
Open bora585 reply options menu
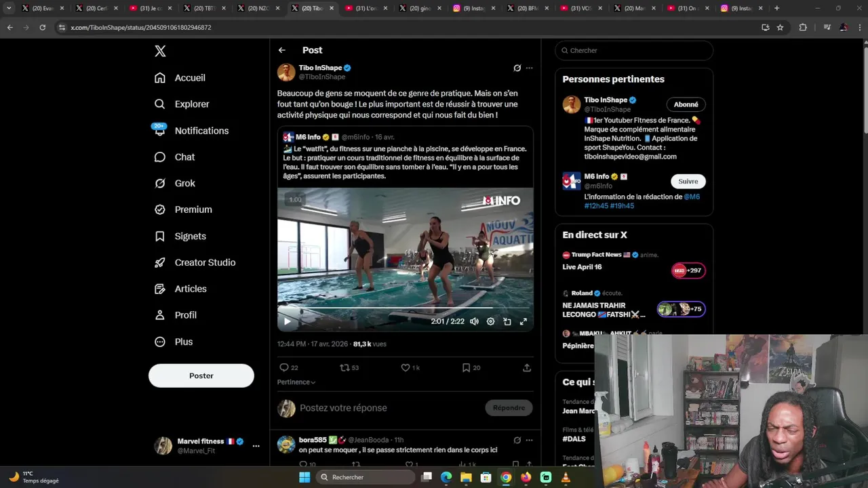530,440
